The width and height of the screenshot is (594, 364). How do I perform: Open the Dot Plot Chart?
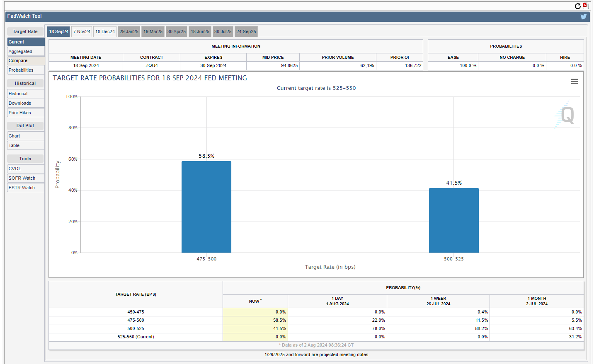(25, 136)
